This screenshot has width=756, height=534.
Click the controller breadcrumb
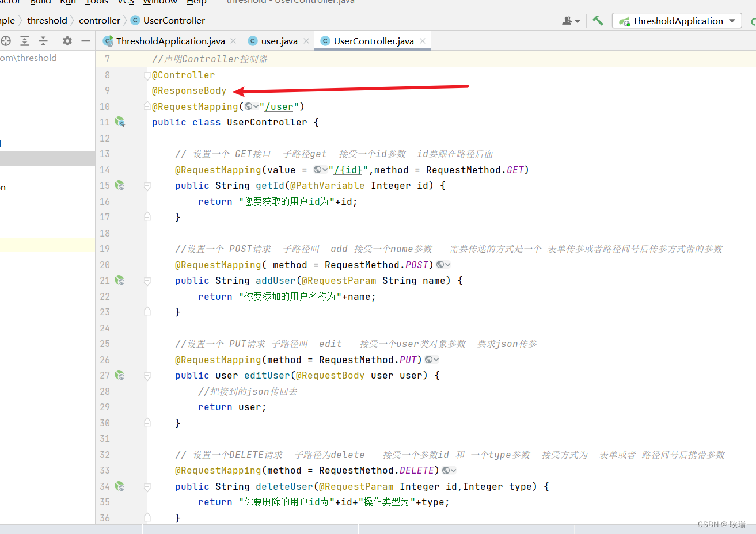point(100,20)
